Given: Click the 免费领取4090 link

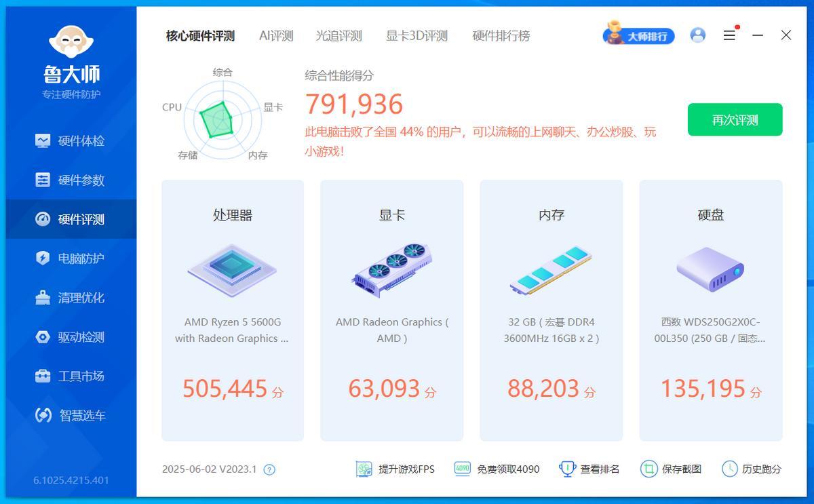Looking at the screenshot, I should click(497, 469).
